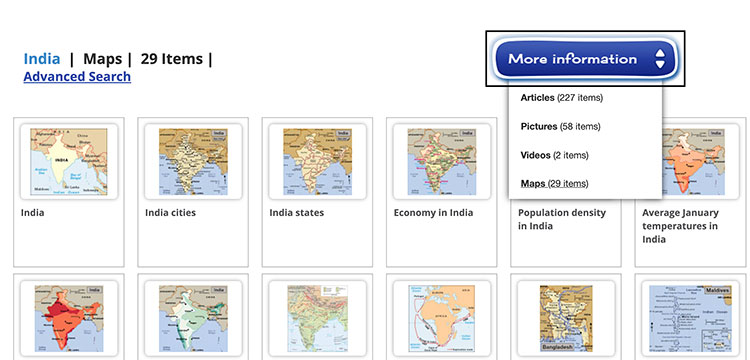Select Articles (227 items) option

[562, 98]
